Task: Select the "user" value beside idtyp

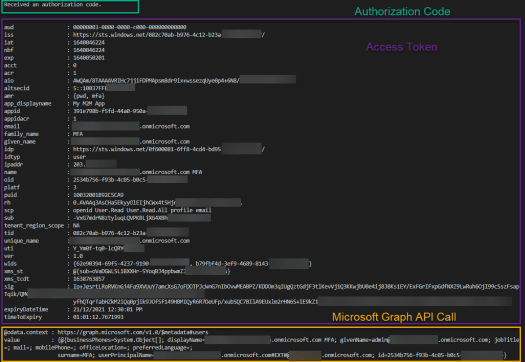Action: tap(79, 157)
